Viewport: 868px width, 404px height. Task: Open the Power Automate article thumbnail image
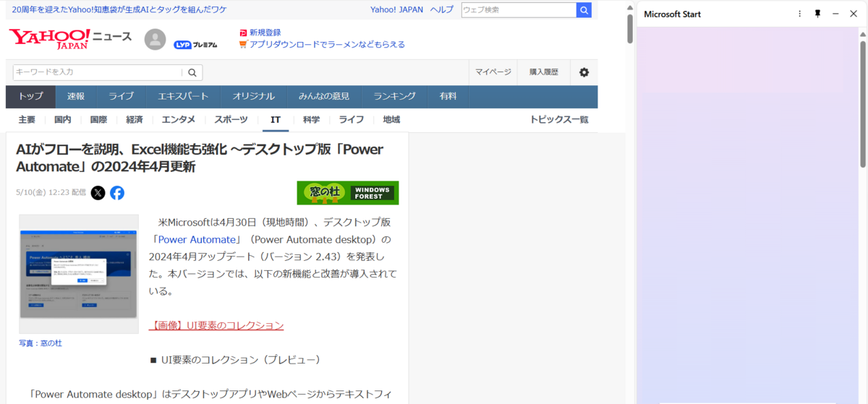(79, 274)
